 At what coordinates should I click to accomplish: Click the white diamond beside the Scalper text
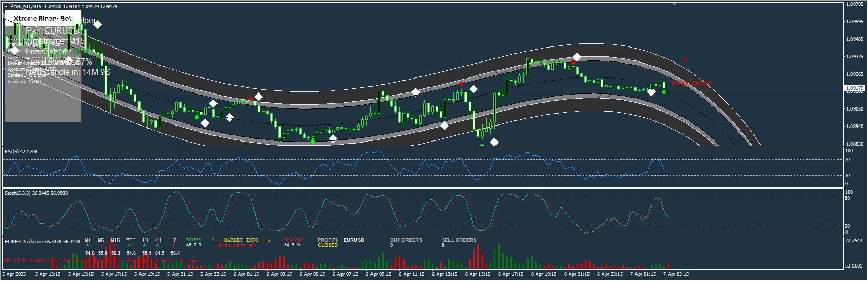(x=97, y=24)
